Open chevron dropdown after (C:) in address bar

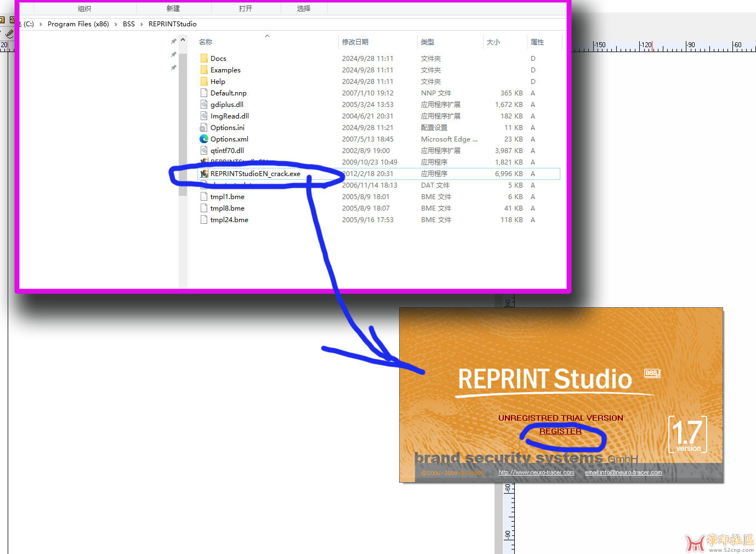click(x=41, y=24)
